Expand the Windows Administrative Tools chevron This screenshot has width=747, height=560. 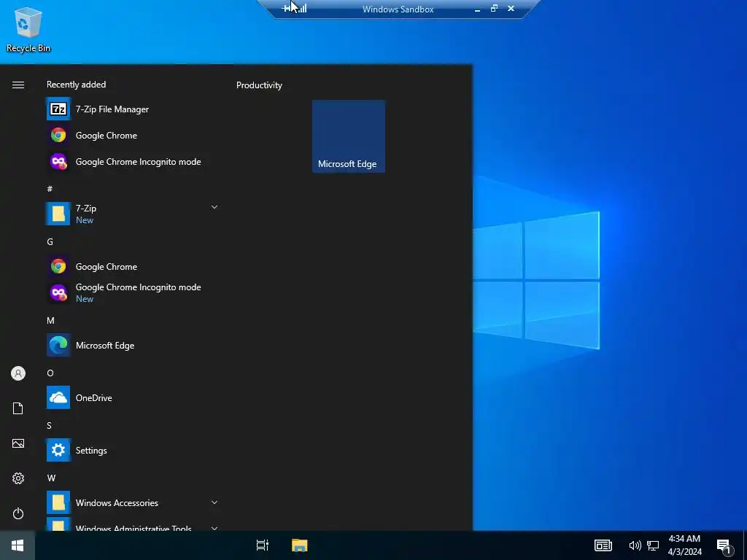[214, 528]
